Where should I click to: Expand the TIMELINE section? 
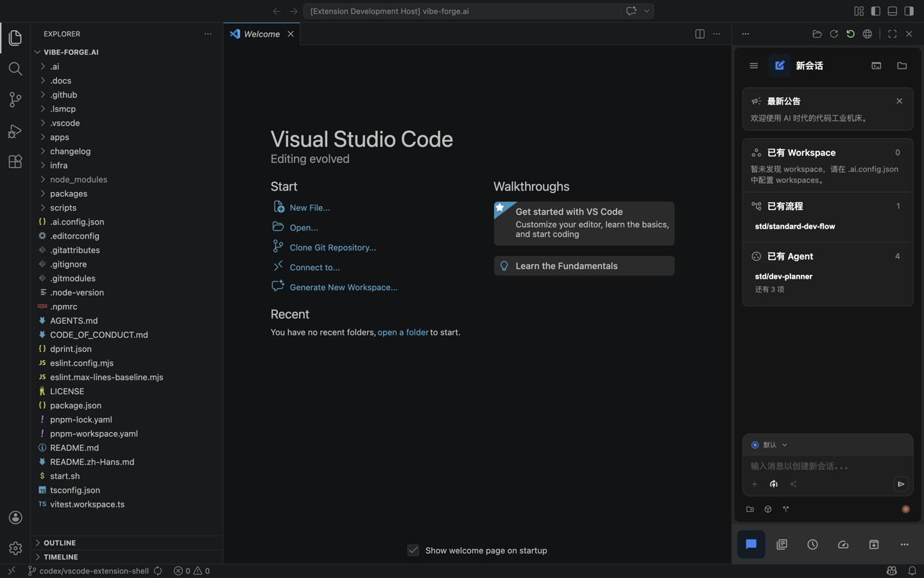coord(128,557)
